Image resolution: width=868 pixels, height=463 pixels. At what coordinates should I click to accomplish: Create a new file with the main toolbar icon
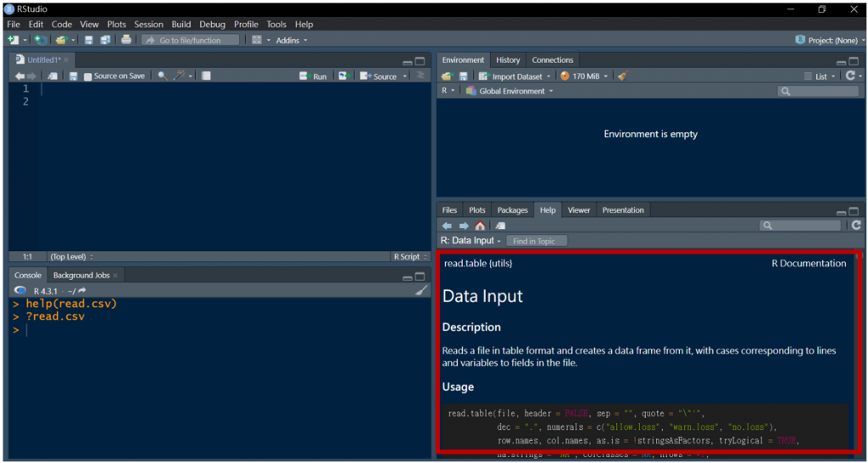(14, 40)
